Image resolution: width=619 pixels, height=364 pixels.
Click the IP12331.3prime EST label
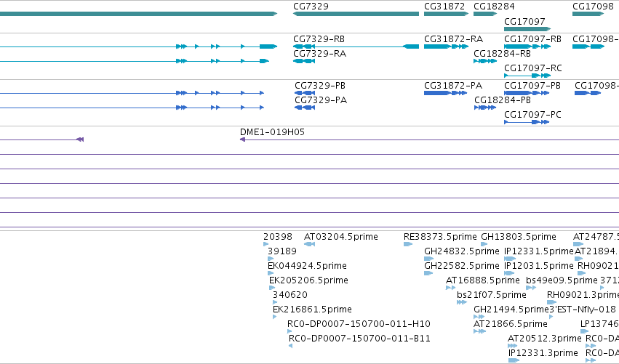543,353
